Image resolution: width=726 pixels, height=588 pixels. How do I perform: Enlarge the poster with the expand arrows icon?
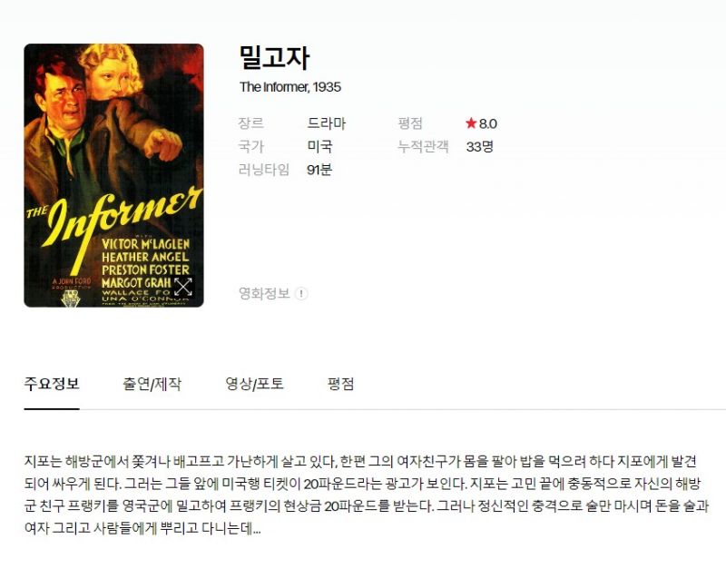pos(183,287)
